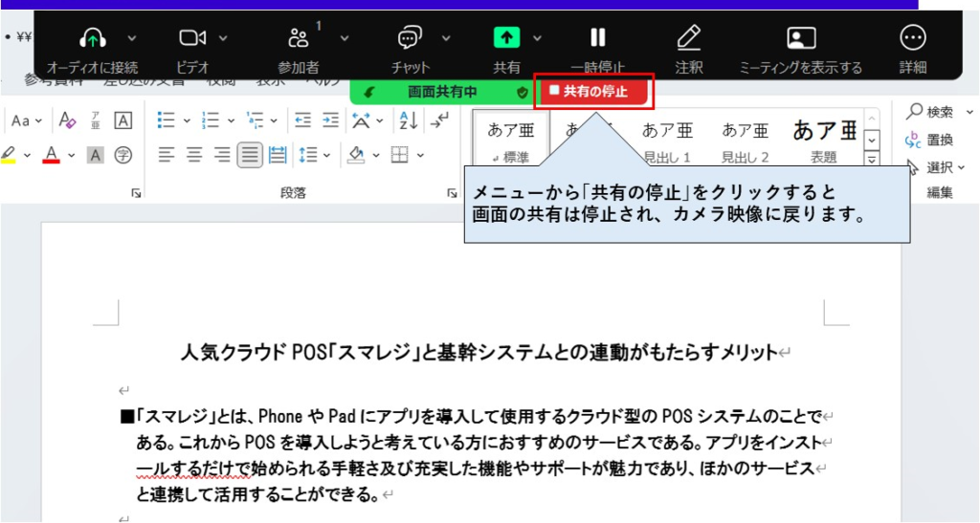Click 検索 in the editing group
The image size is (980, 523).
pos(931,112)
